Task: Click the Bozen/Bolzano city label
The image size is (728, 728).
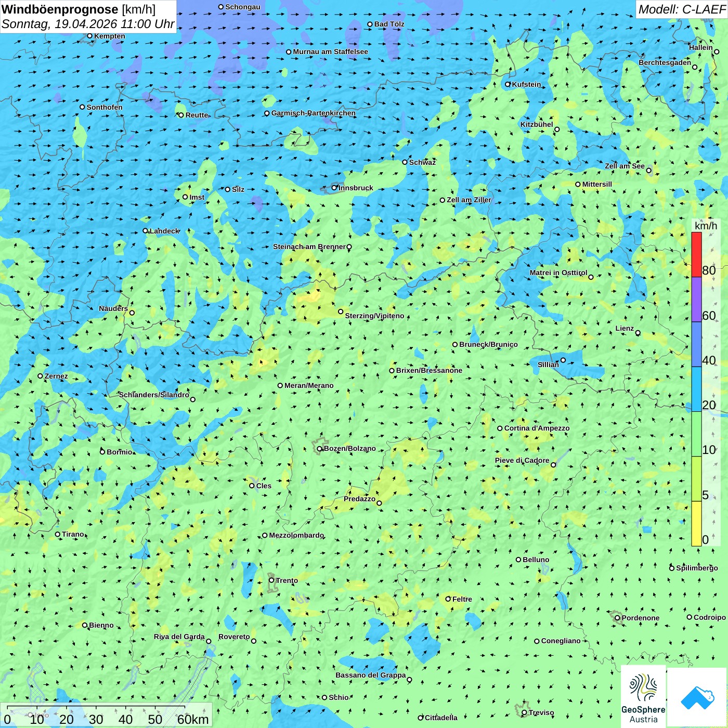Action: (349, 448)
